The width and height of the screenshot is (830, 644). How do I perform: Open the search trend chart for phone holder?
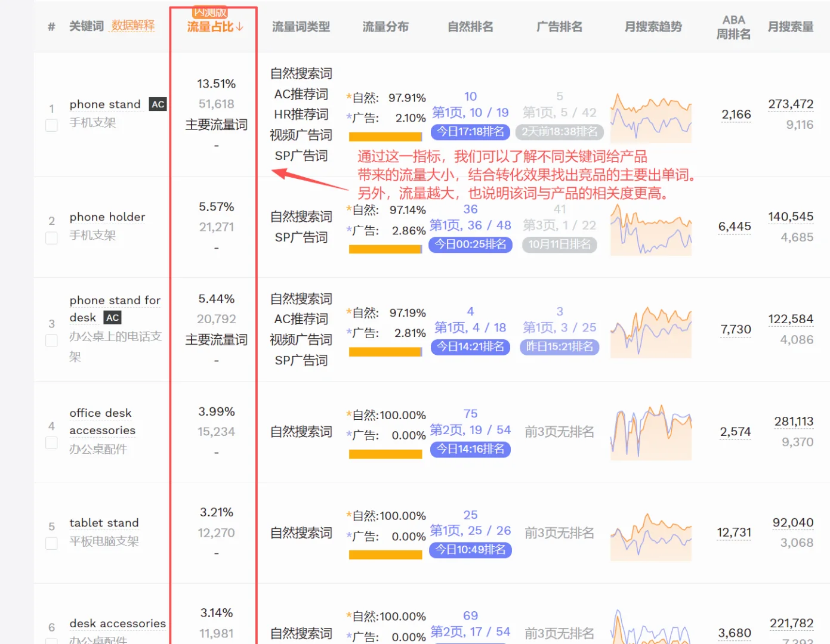(651, 230)
